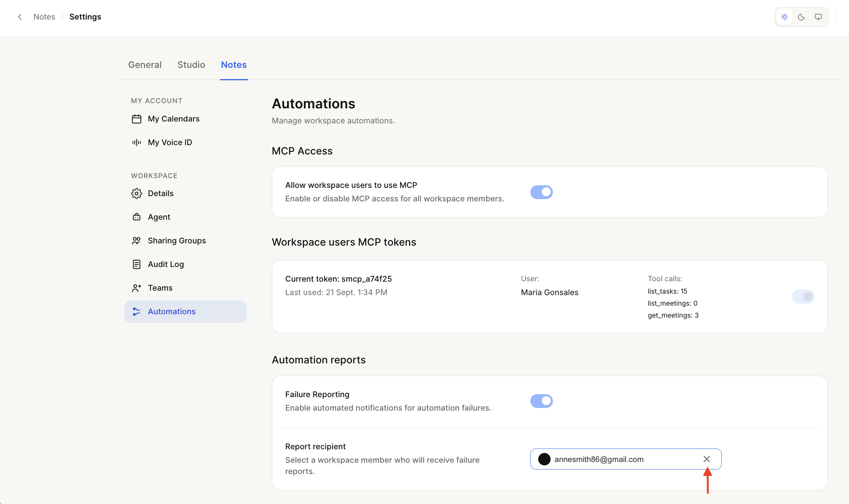Click the Teams add-user icon
This screenshot has height=504, width=849.
click(x=137, y=288)
